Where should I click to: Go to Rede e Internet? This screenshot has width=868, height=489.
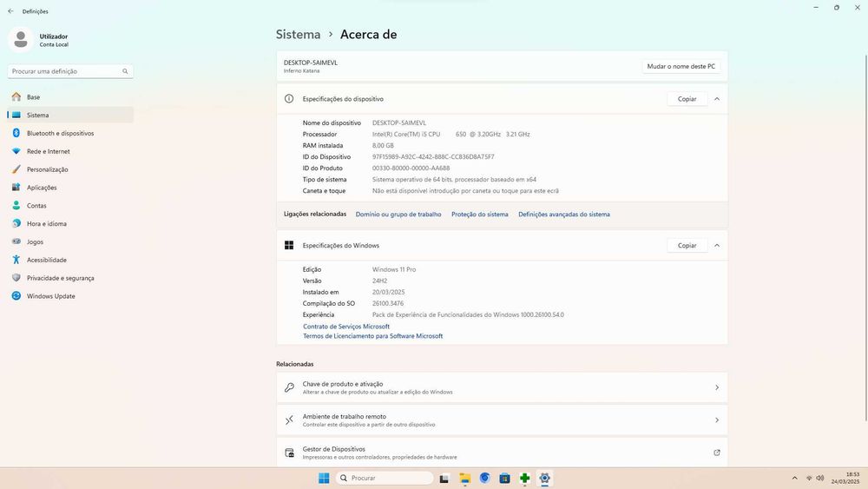pyautogui.click(x=70, y=151)
